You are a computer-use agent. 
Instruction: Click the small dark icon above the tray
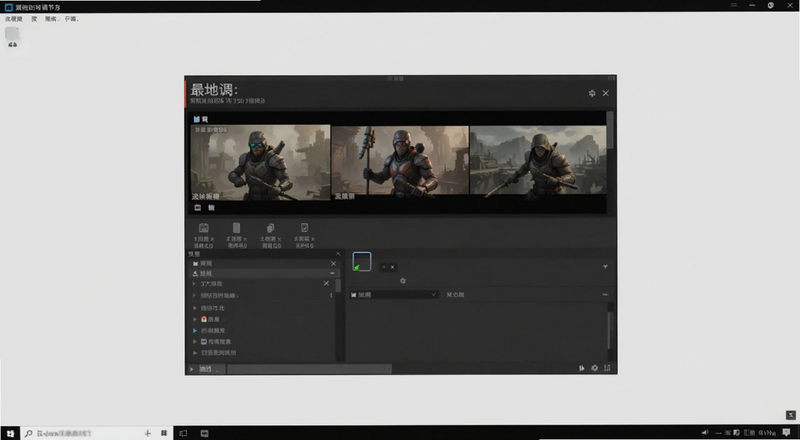point(790,415)
